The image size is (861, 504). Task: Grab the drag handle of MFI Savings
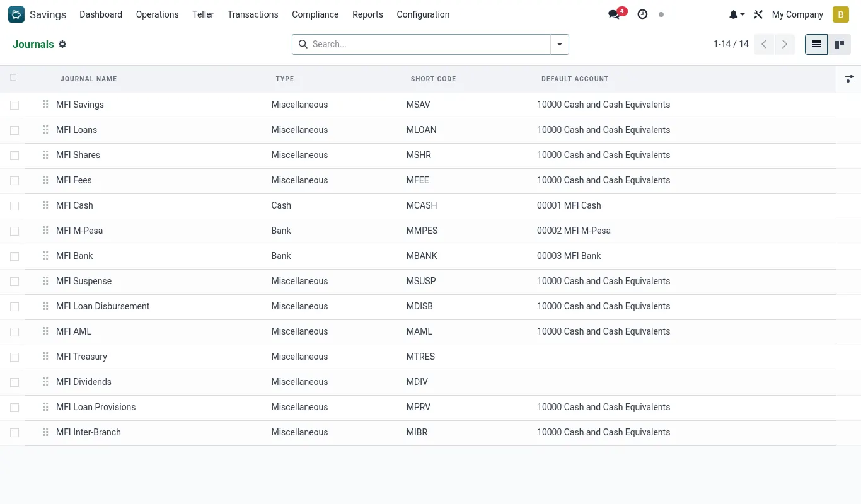click(x=45, y=105)
